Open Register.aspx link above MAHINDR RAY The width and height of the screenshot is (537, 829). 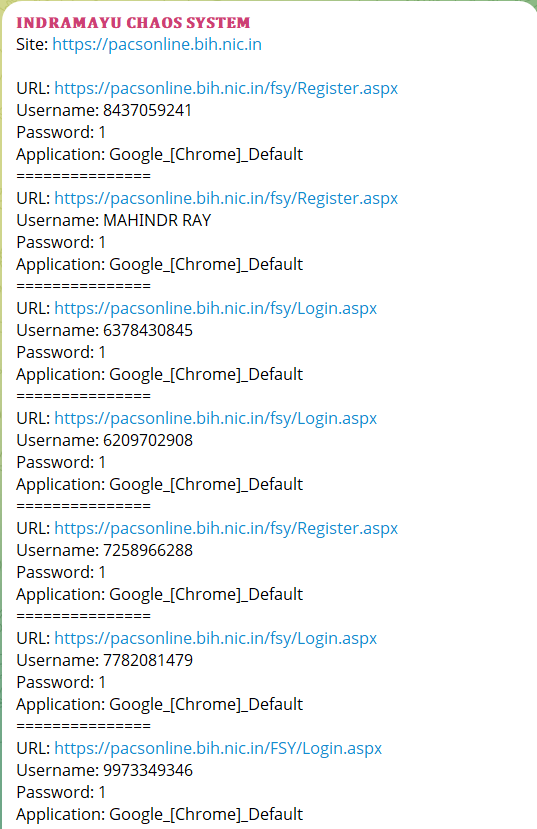226,198
